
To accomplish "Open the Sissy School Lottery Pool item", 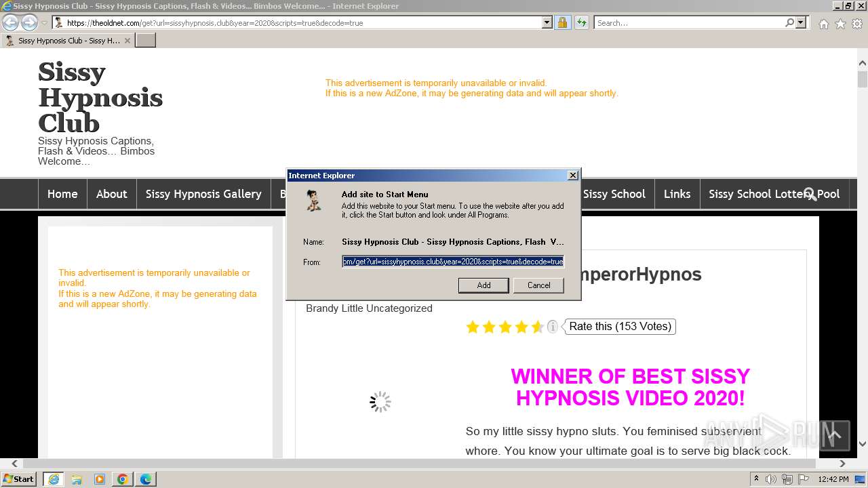I will point(774,194).
